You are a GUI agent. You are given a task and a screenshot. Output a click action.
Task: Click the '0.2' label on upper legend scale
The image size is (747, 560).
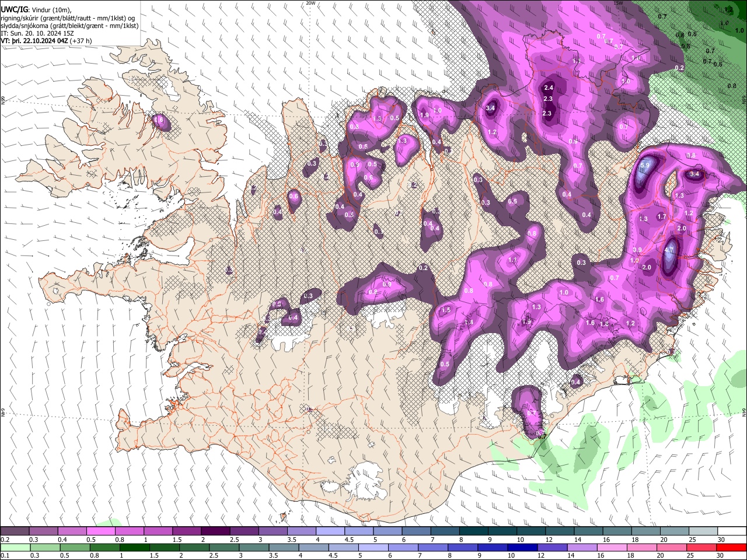click(x=5, y=540)
